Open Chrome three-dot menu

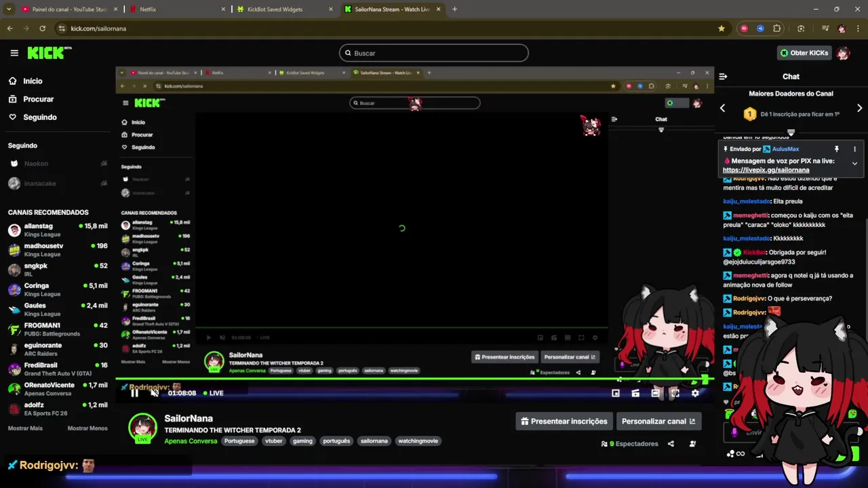pyautogui.click(x=858, y=28)
